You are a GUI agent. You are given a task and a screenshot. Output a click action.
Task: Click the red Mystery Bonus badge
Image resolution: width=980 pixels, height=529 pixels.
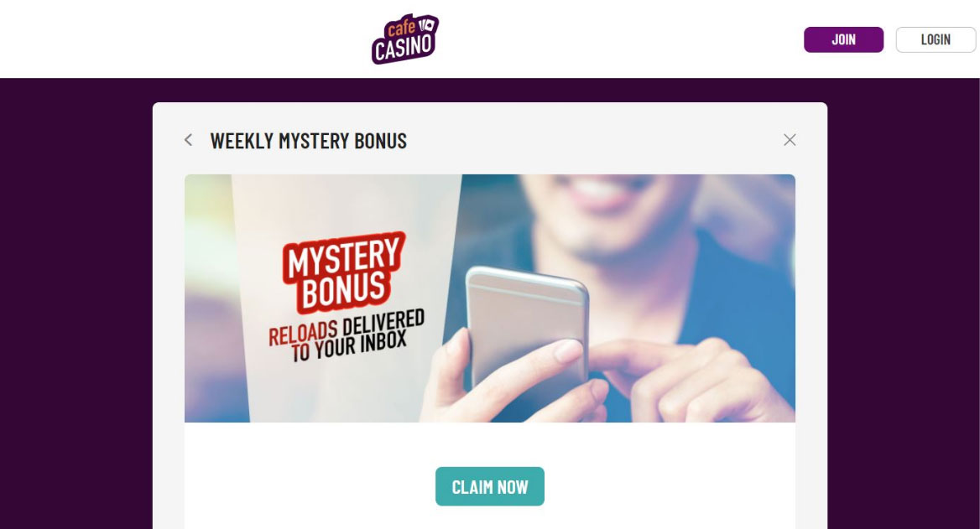[x=343, y=272]
